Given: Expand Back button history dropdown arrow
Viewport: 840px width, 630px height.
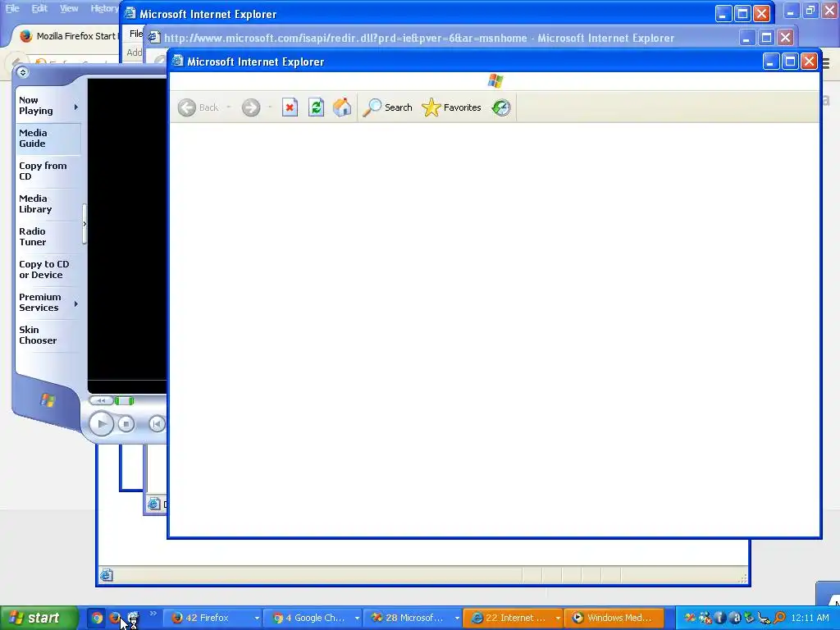Looking at the screenshot, I should click(229, 107).
